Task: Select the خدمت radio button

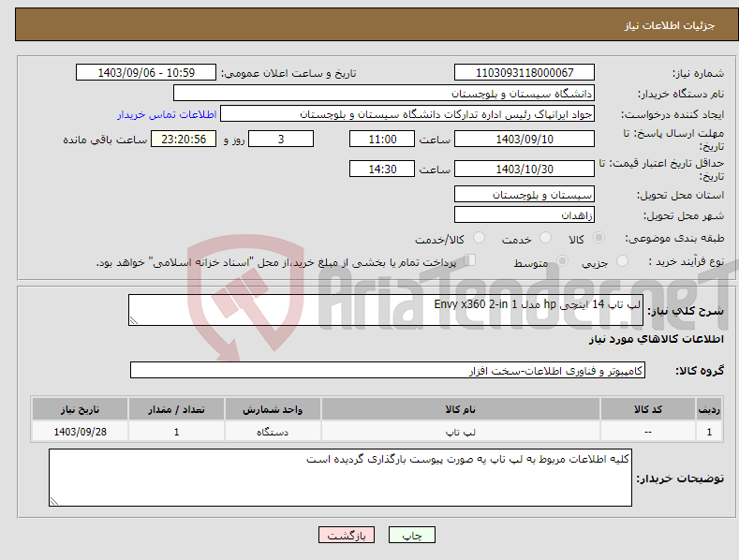Action: tap(545, 238)
